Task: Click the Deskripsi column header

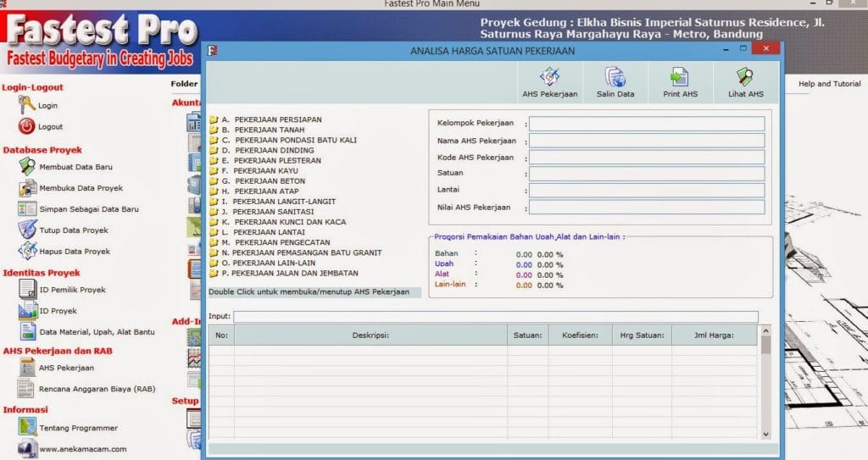Action: pos(370,335)
